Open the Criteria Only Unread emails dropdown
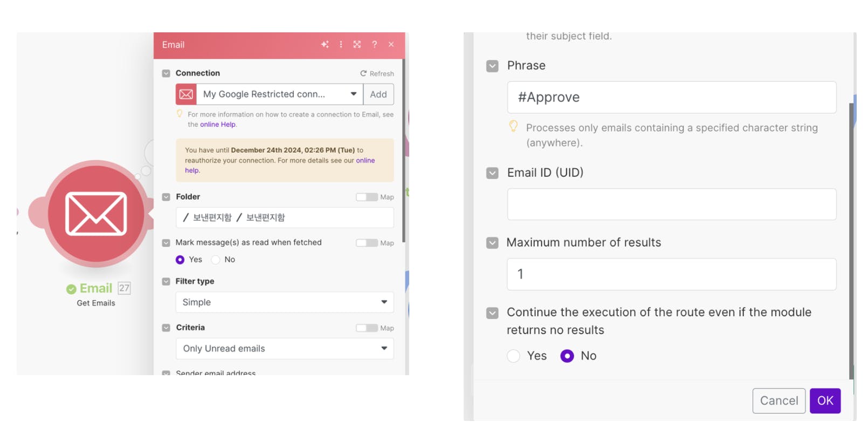Image resolution: width=868 pixels, height=442 pixels. (x=285, y=349)
